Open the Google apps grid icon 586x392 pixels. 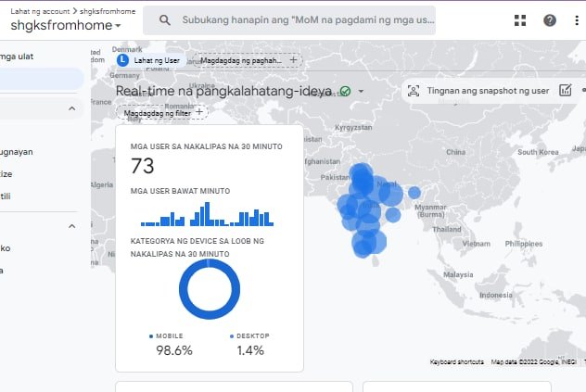tap(520, 19)
